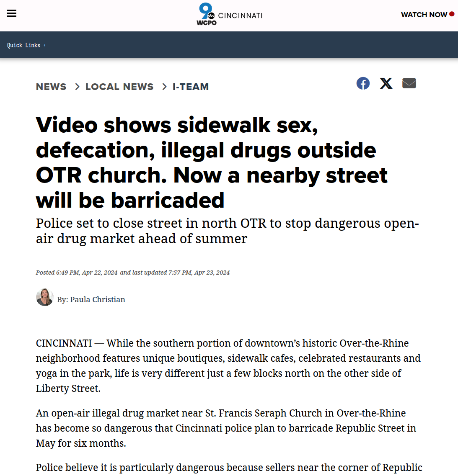Open the News breadcrumb
Screen dimensions: 458x476
tap(51, 87)
